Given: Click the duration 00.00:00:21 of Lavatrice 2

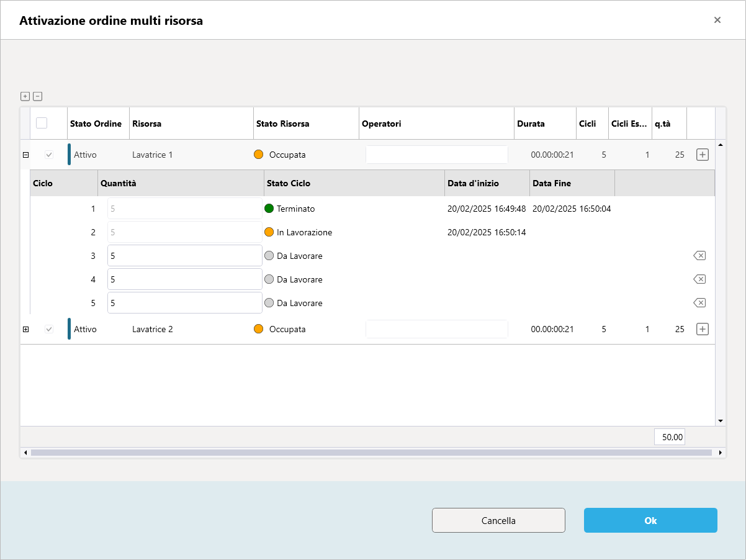Looking at the screenshot, I should 552,329.
